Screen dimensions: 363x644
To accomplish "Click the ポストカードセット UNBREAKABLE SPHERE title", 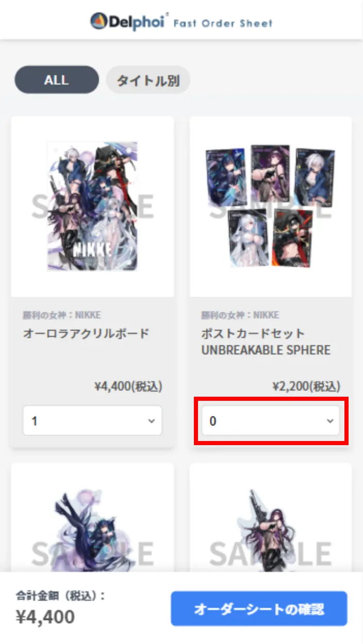I will click(x=266, y=342).
